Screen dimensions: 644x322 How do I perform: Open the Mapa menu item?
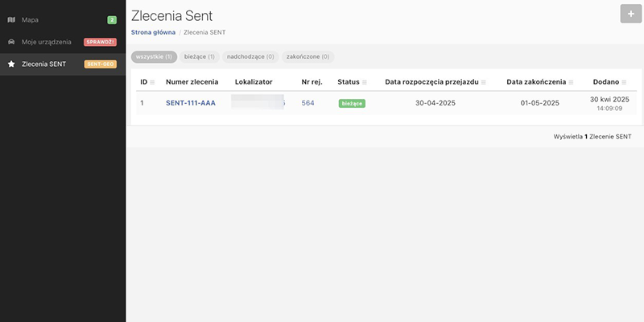pos(30,19)
